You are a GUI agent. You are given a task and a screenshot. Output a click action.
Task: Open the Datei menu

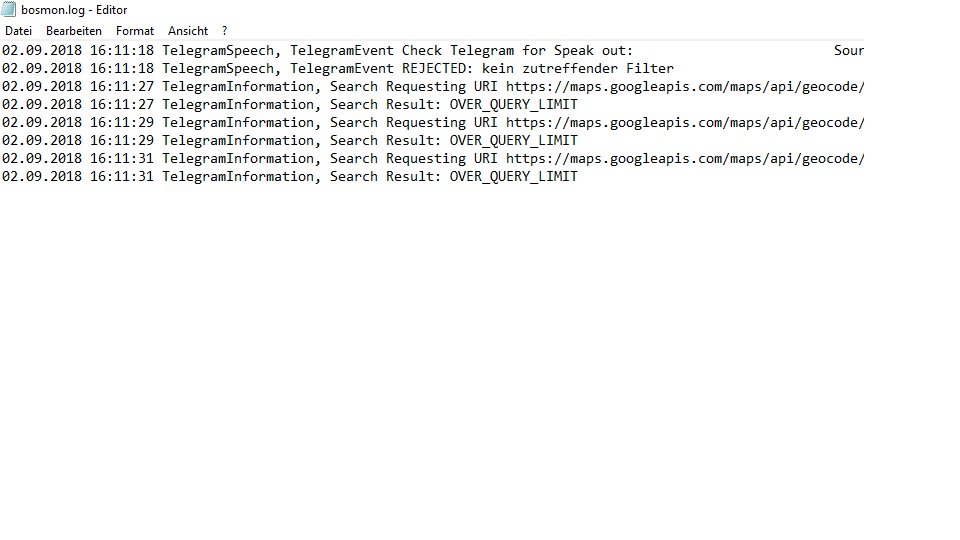[18, 31]
